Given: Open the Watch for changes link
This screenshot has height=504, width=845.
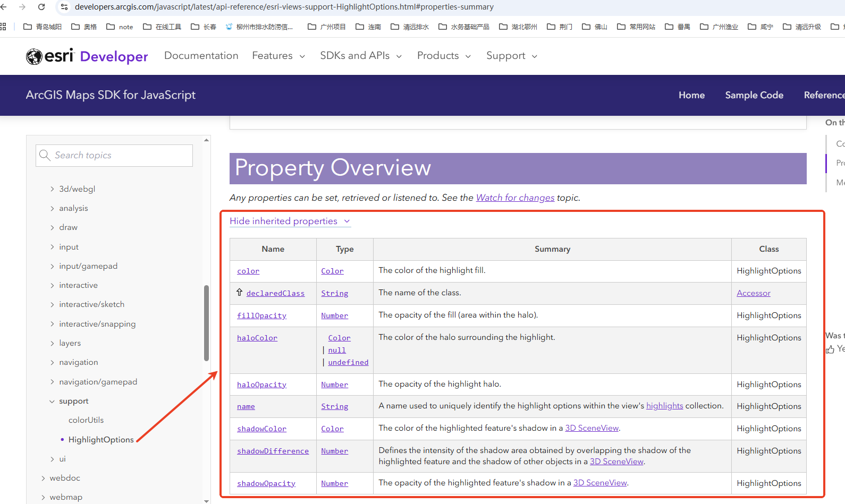Looking at the screenshot, I should point(515,198).
